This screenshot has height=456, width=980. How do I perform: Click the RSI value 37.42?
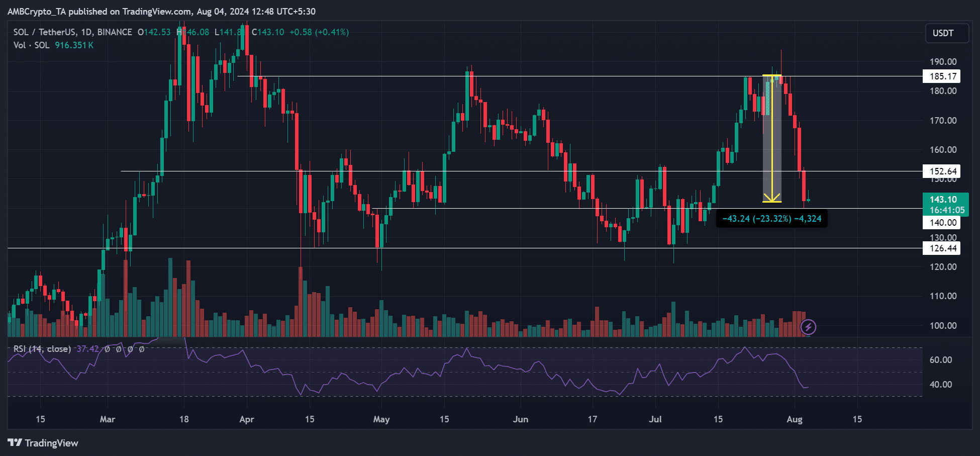[x=87, y=349]
